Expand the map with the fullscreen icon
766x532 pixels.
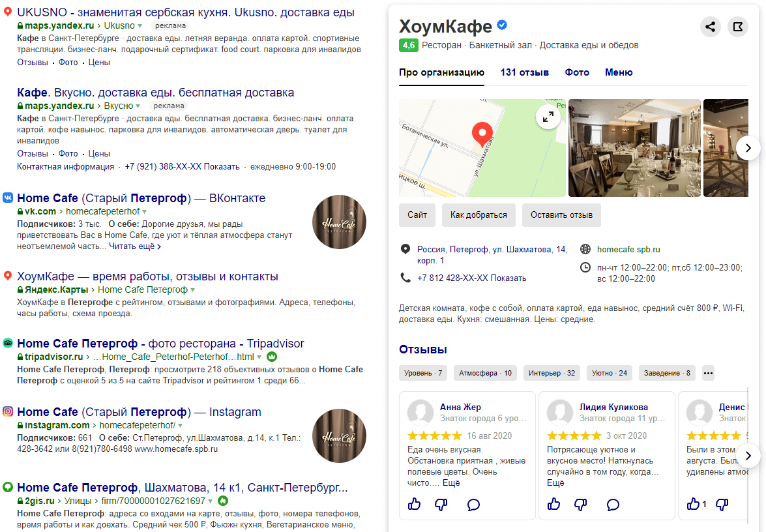[x=548, y=117]
